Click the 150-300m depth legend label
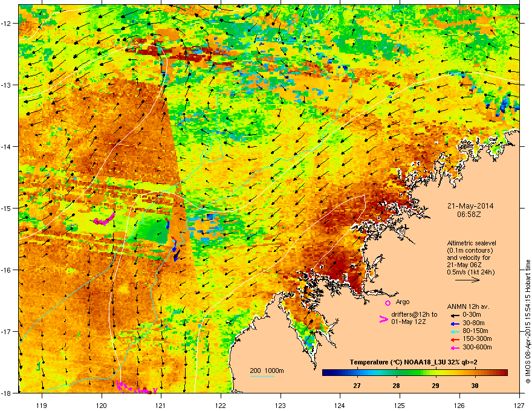The height and width of the screenshot is (411, 532). point(477,338)
